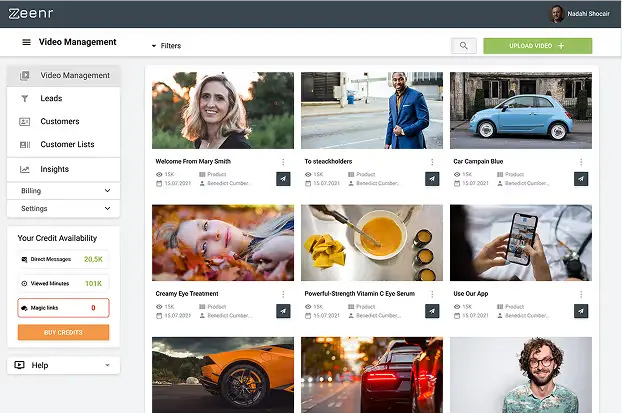Click the Direct Messages credit icon
This screenshot has width=622, height=414.
point(24,259)
